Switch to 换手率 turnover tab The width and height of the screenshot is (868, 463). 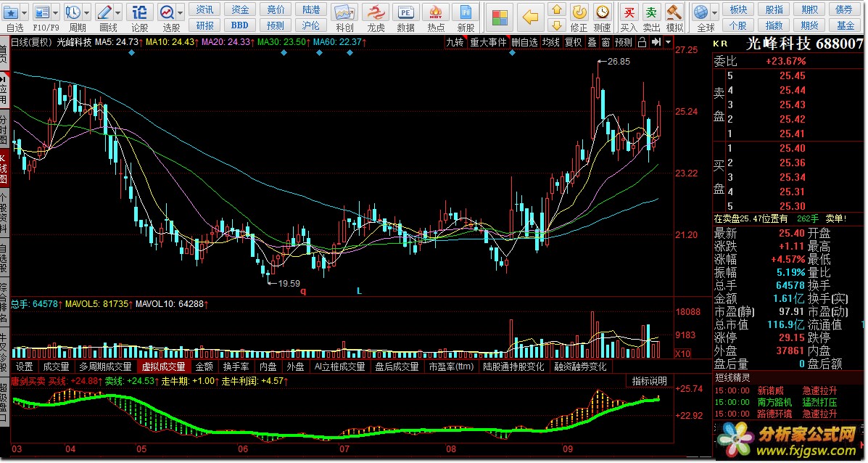pos(236,366)
